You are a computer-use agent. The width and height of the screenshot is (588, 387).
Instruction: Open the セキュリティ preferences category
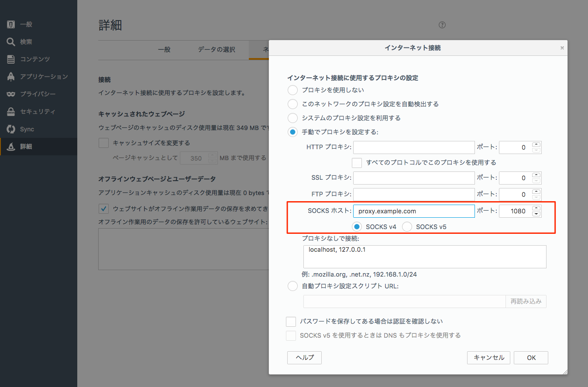38,112
